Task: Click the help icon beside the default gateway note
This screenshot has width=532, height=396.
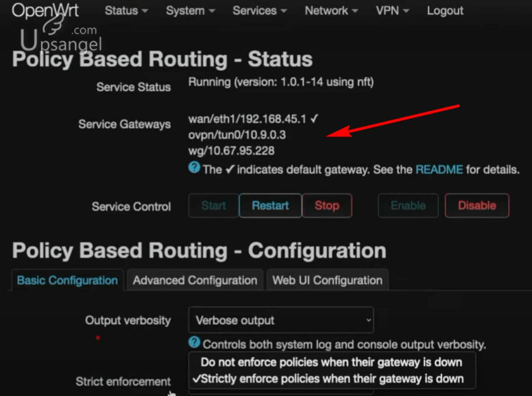Action: click(194, 167)
